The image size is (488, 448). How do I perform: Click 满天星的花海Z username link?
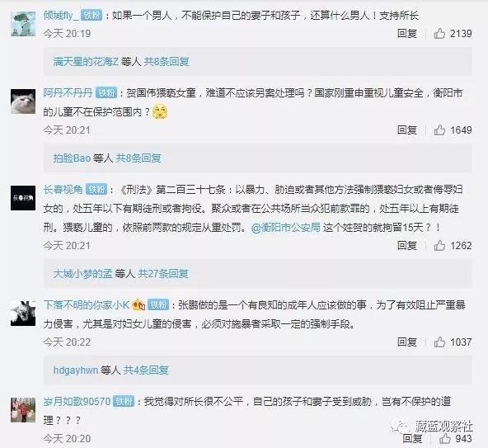tap(86, 62)
